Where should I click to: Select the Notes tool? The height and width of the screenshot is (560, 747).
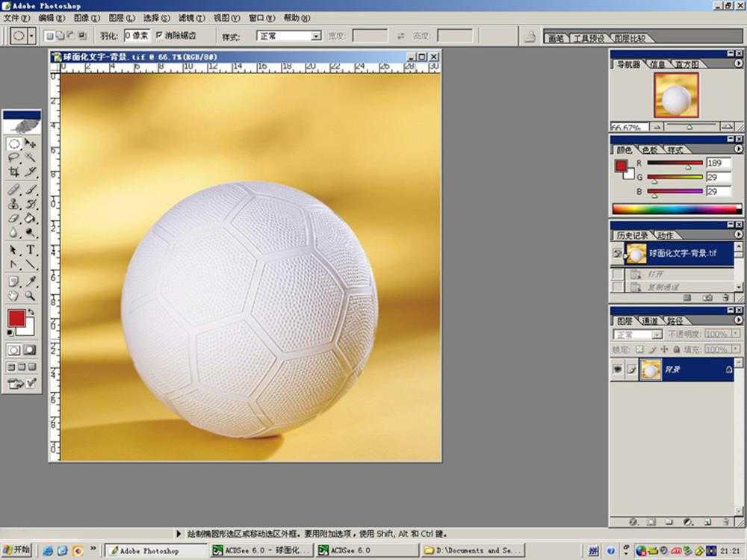[x=13, y=281]
